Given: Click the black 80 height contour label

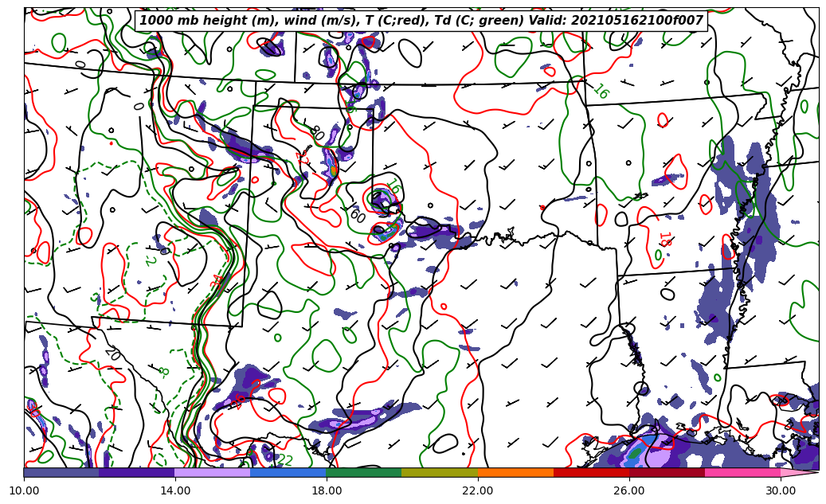Looking at the screenshot, I should pos(316,131).
